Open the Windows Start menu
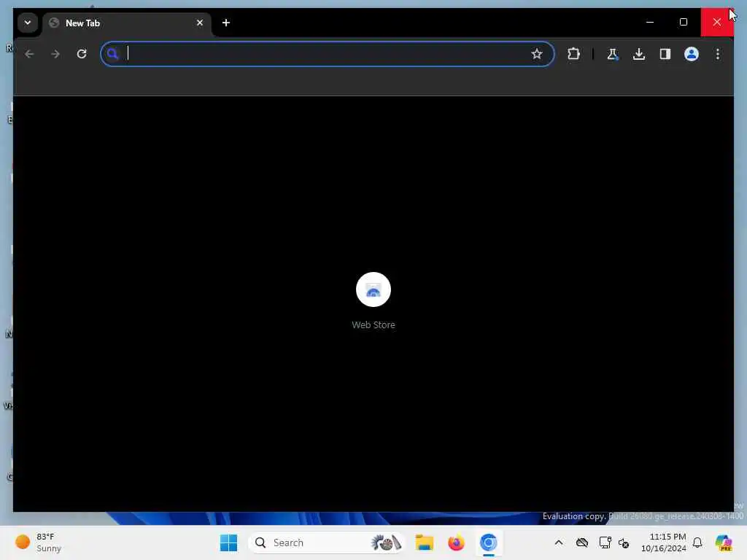 tap(228, 542)
